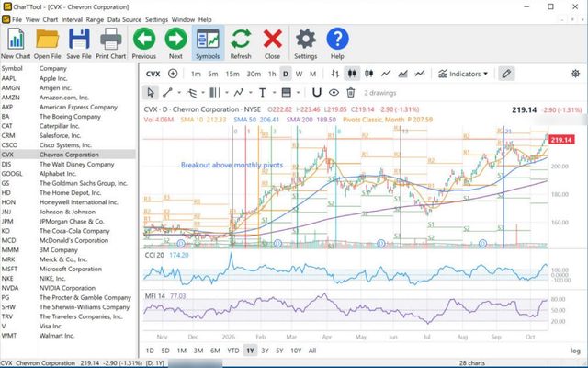588x368 pixels.
Task: Open Help with the blue question mark
Action: tap(337, 43)
